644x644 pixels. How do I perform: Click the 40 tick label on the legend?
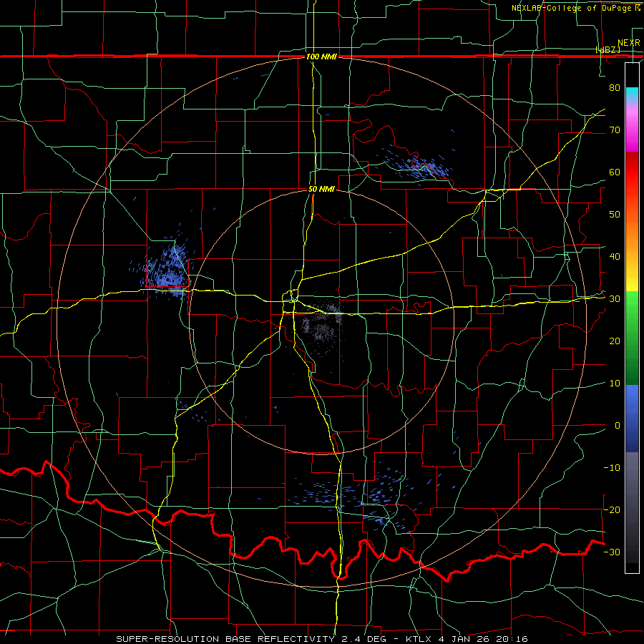pyautogui.click(x=615, y=257)
